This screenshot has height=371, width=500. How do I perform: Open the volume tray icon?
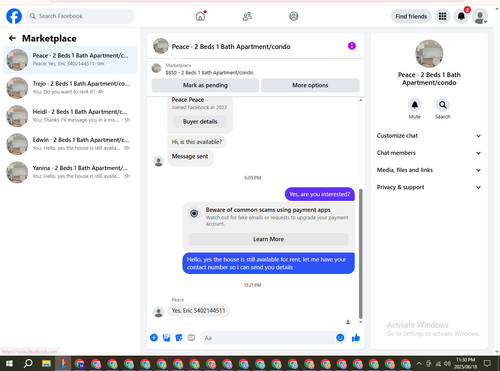[x=447, y=363]
